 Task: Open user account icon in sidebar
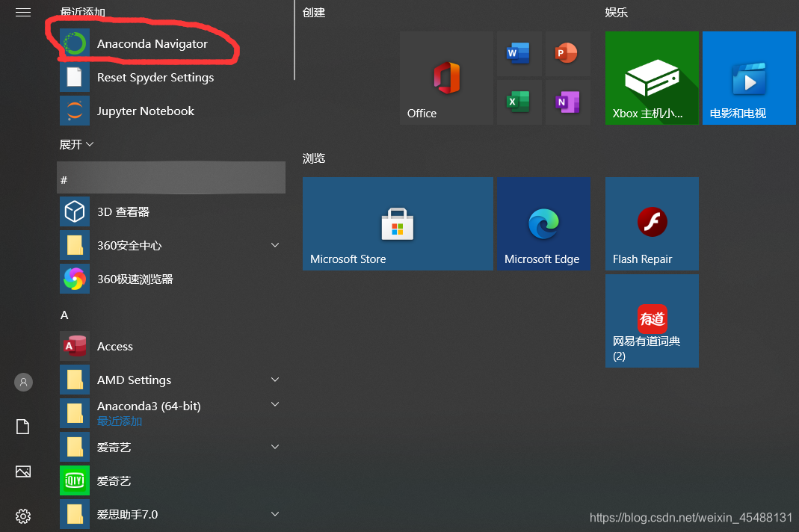tap(23, 382)
